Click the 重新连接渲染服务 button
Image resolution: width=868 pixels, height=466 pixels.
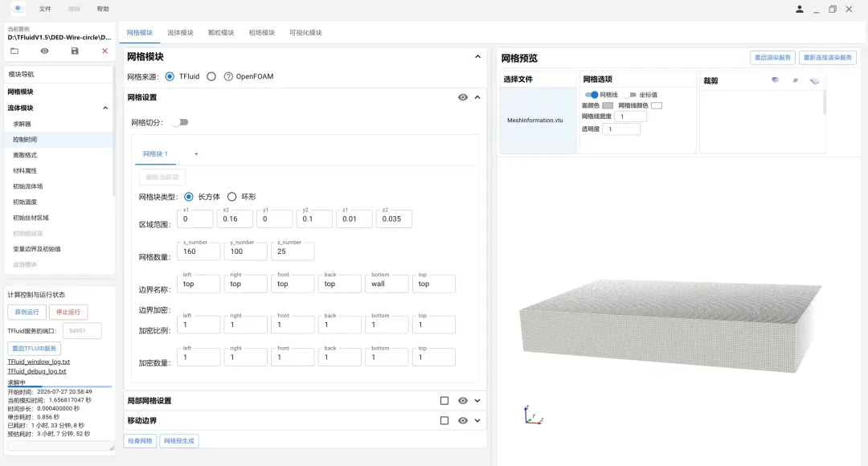coord(828,58)
